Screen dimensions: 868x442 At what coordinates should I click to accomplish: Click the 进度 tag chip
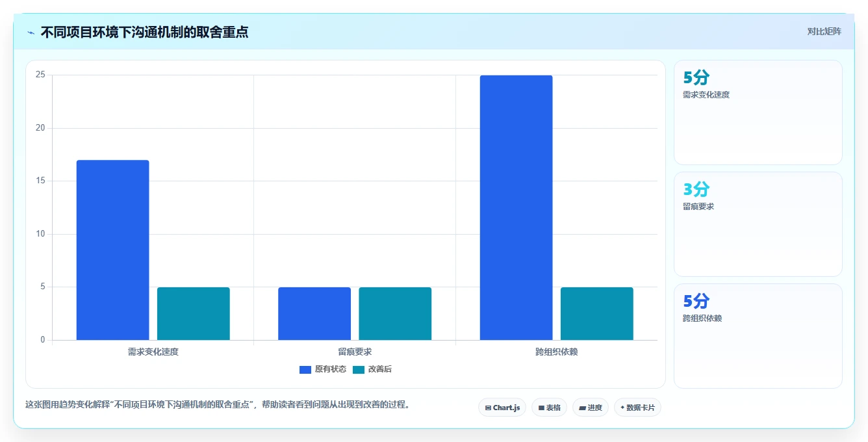coord(591,408)
